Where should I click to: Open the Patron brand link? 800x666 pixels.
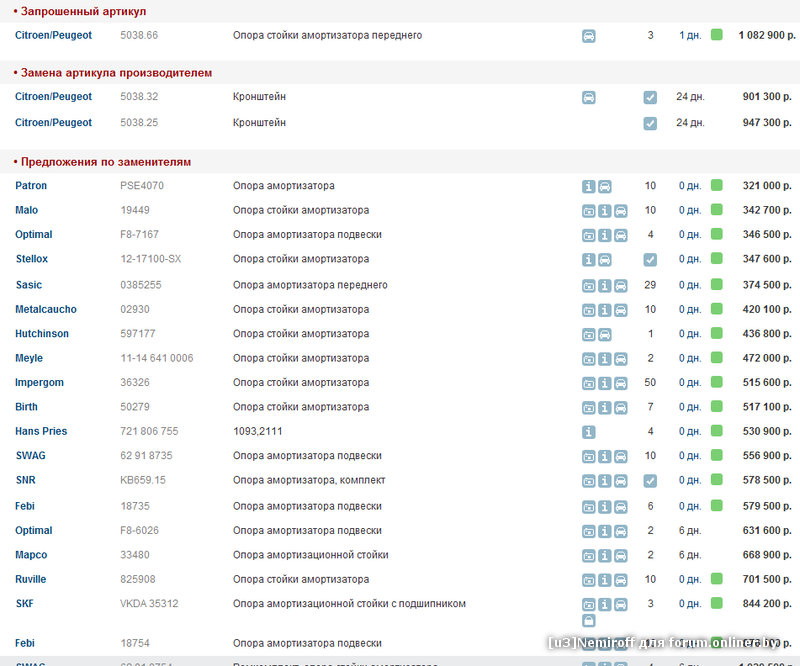point(31,186)
